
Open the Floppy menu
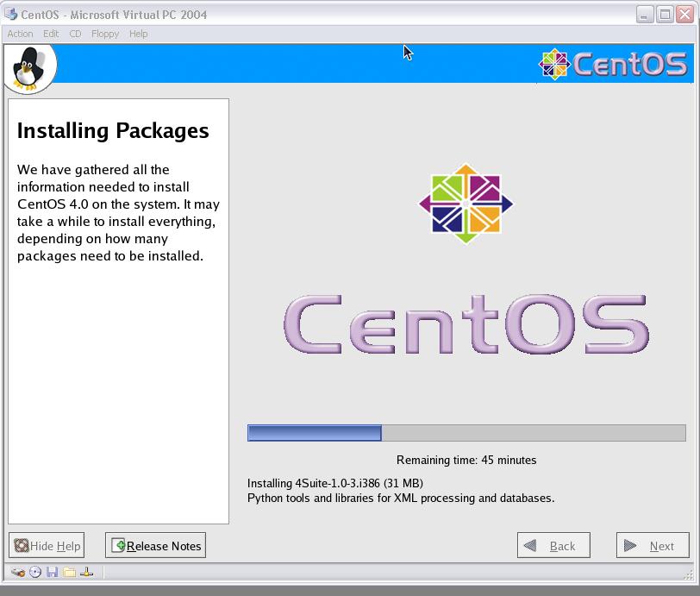[105, 34]
